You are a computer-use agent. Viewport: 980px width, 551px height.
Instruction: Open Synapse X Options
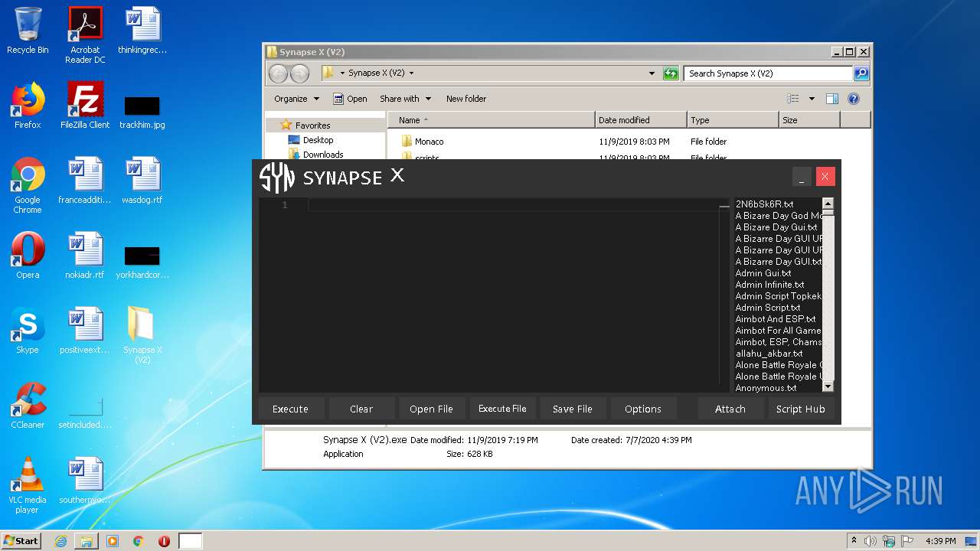pos(643,409)
